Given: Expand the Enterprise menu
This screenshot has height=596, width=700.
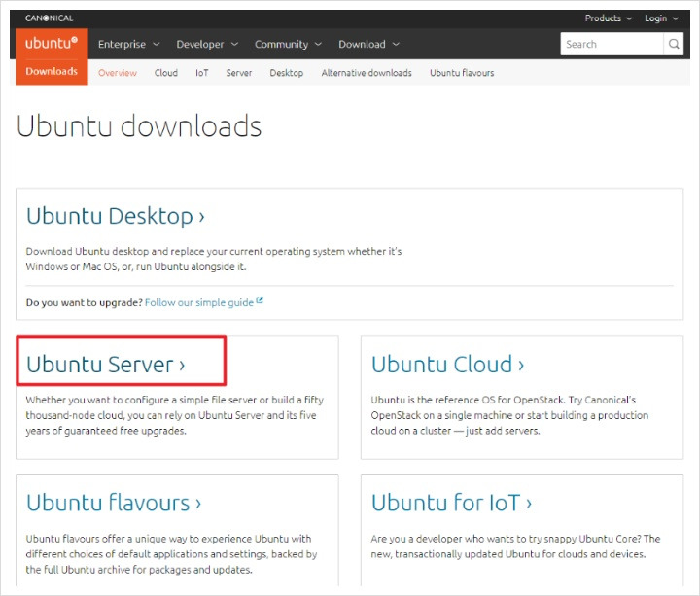Looking at the screenshot, I should 128,44.
